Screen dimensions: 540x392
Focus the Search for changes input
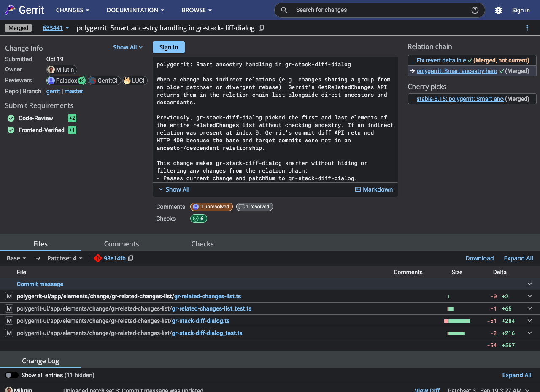click(380, 10)
